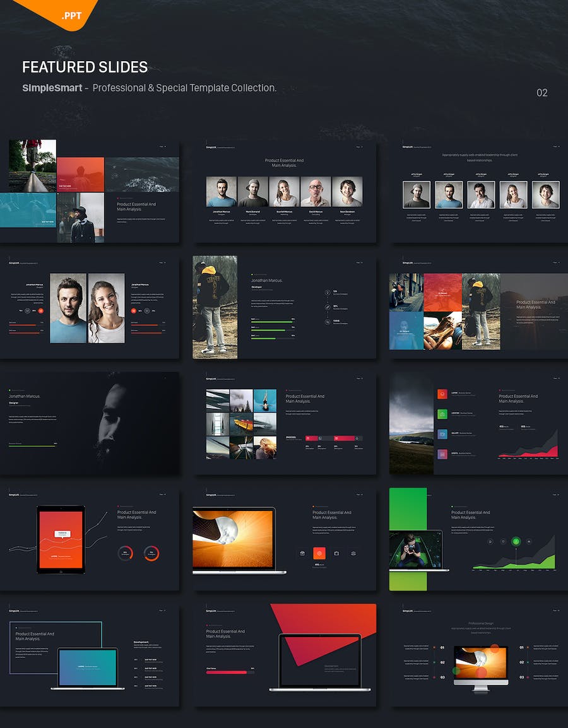This screenshot has width=568, height=728.
Task: Select David Marcus bald man portrait
Action: pos(316,192)
